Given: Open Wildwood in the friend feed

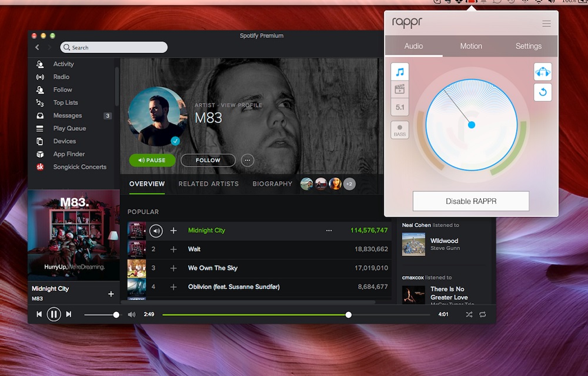Looking at the screenshot, I should pyautogui.click(x=445, y=241).
